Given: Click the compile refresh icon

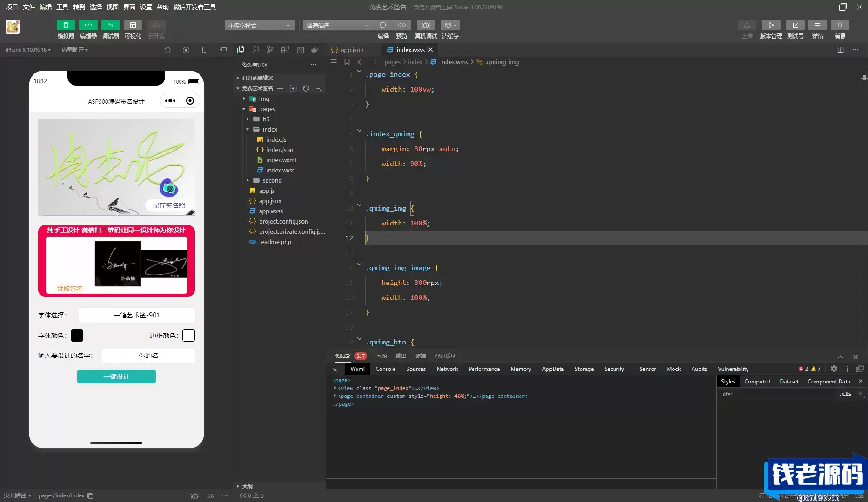Looking at the screenshot, I should click(x=383, y=25).
